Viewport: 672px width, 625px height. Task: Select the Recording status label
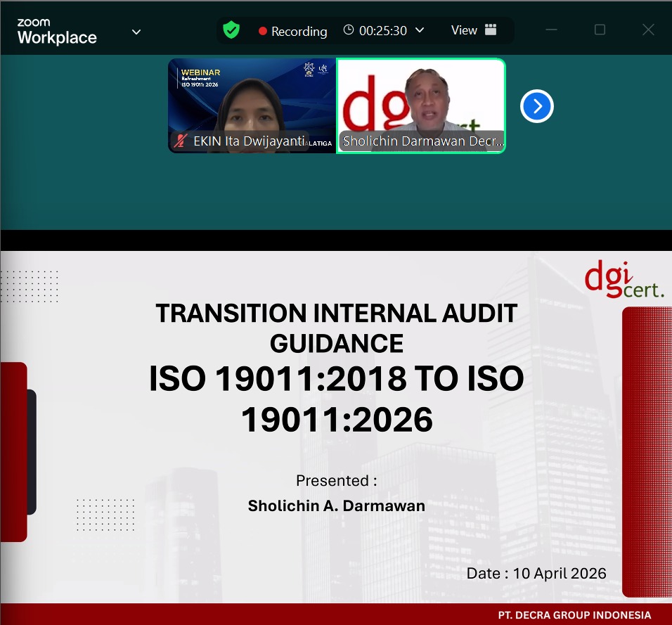(x=299, y=31)
